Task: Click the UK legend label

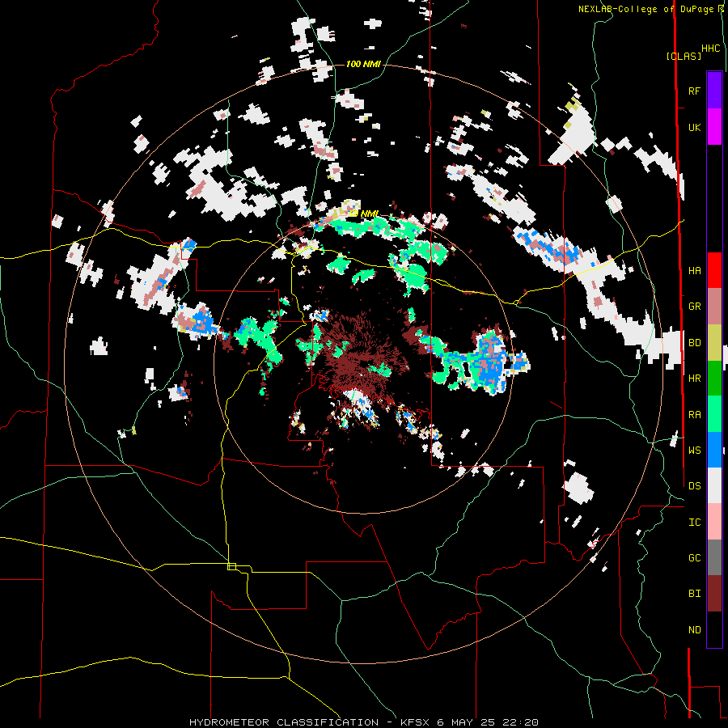Action: 694,127
